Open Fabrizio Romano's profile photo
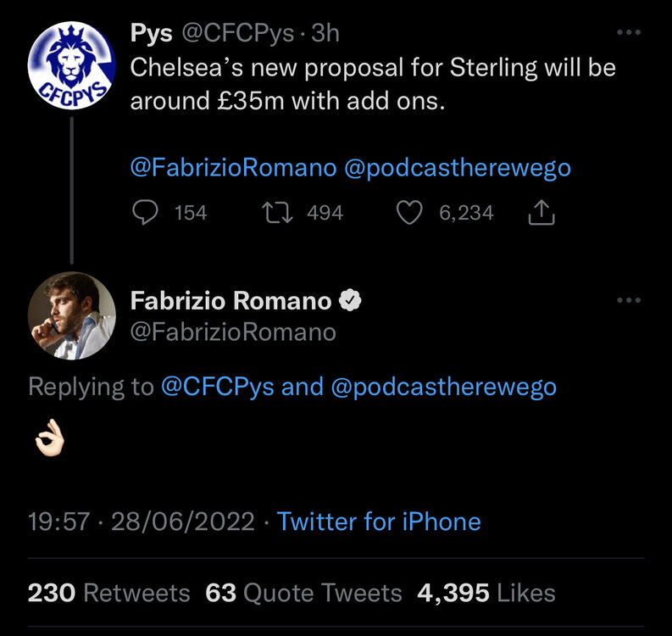 [71, 315]
